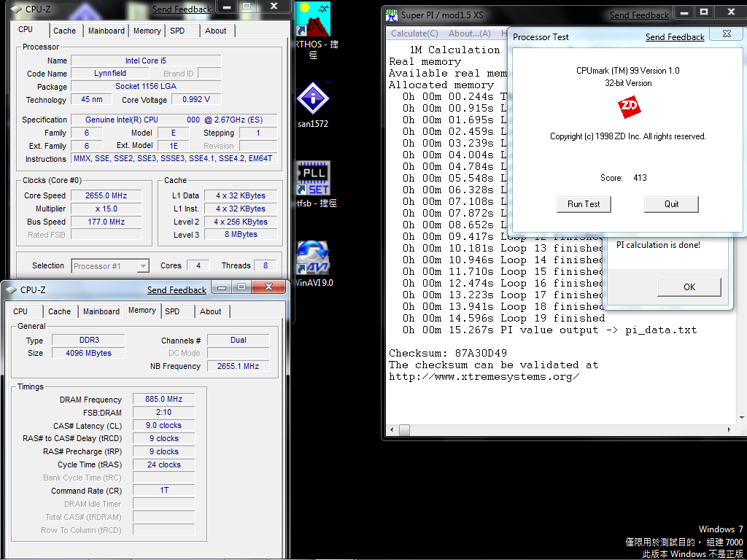Maximize the Super PI window

pyautogui.click(x=704, y=12)
